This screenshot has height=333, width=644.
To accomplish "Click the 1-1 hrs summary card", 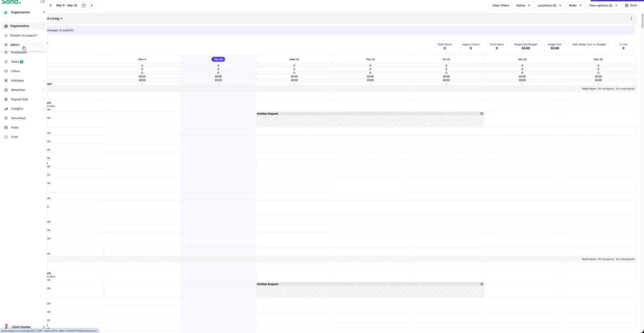I will [x=623, y=46].
